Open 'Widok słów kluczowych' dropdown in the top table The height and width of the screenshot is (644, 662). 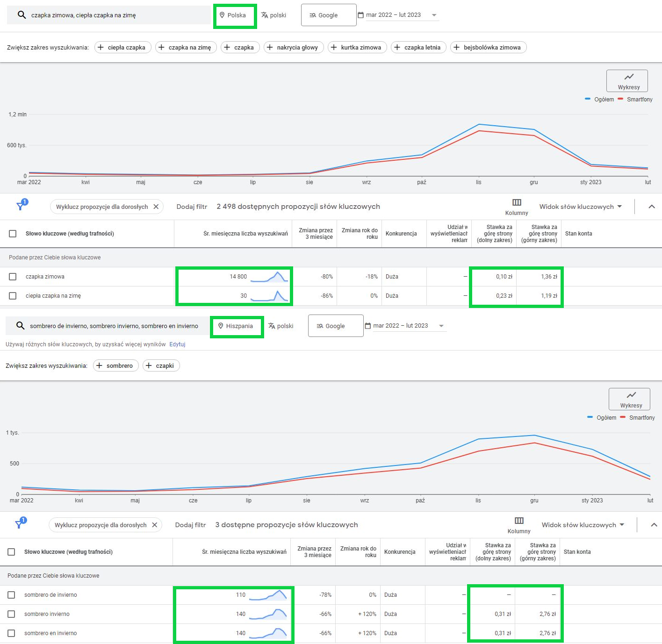581,207
